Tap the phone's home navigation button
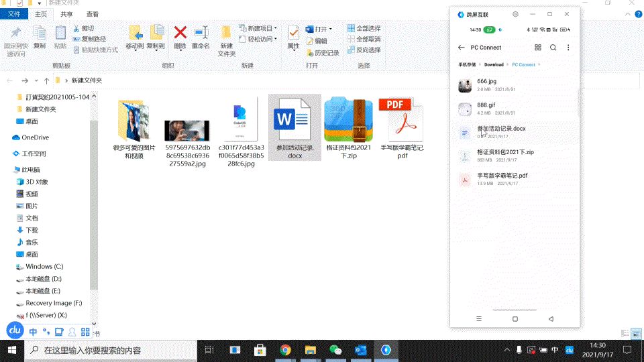Viewport: 644px width, 362px height. pyautogui.click(x=515, y=318)
